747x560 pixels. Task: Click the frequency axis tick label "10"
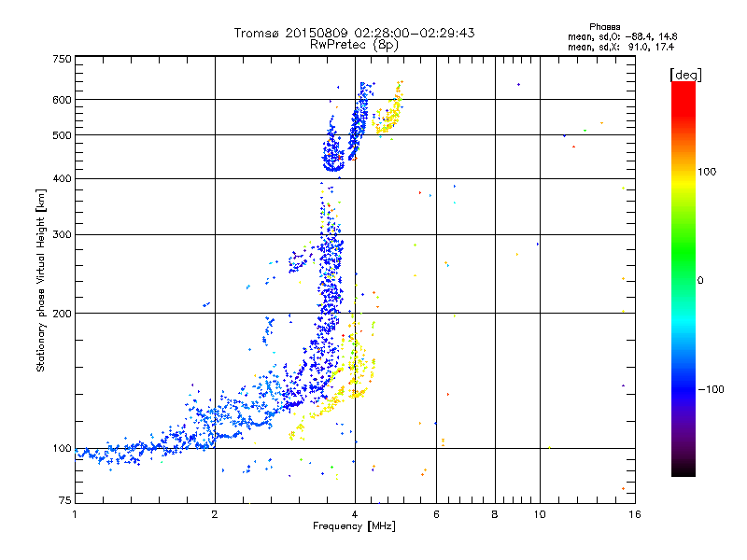[540, 514]
